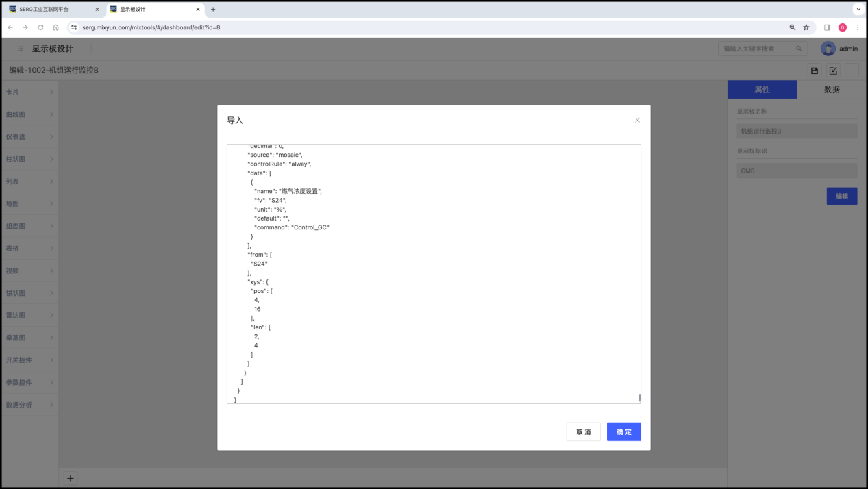Switch to the 数据 tab

[x=832, y=90]
